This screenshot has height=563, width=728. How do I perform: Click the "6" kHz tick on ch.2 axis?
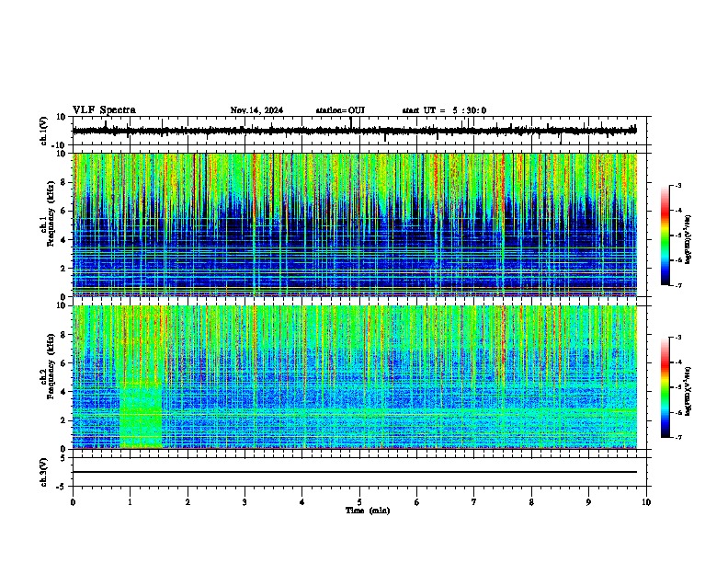pyautogui.click(x=63, y=362)
